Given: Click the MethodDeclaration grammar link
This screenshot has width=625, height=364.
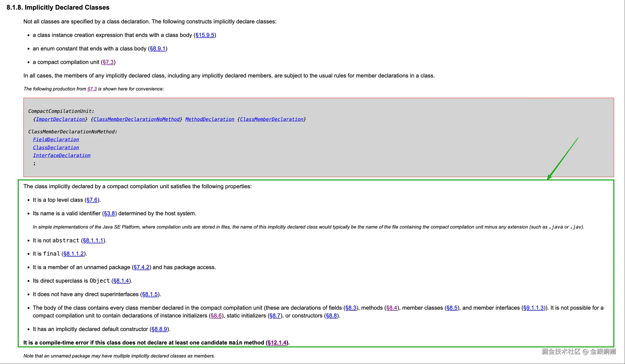Looking at the screenshot, I should (x=210, y=119).
